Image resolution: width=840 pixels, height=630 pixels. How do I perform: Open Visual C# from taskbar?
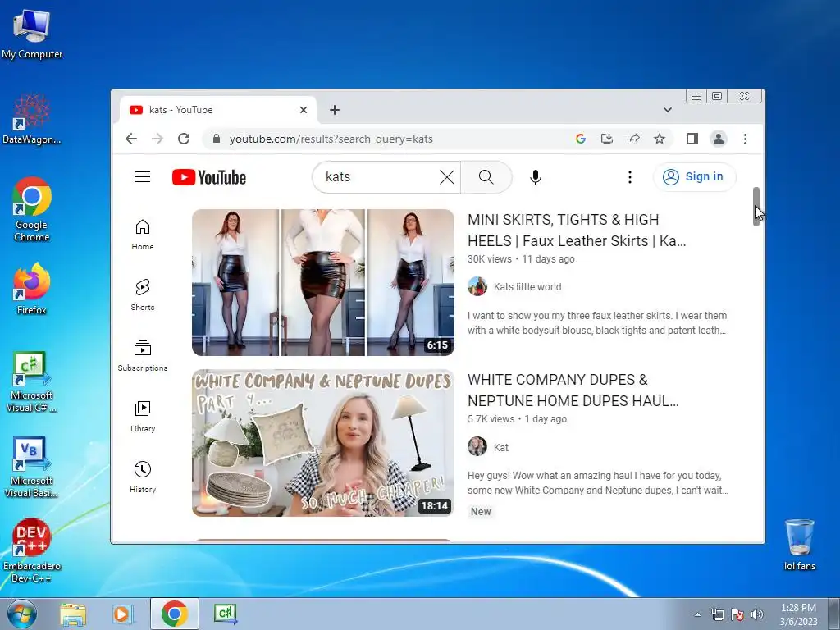tap(225, 614)
